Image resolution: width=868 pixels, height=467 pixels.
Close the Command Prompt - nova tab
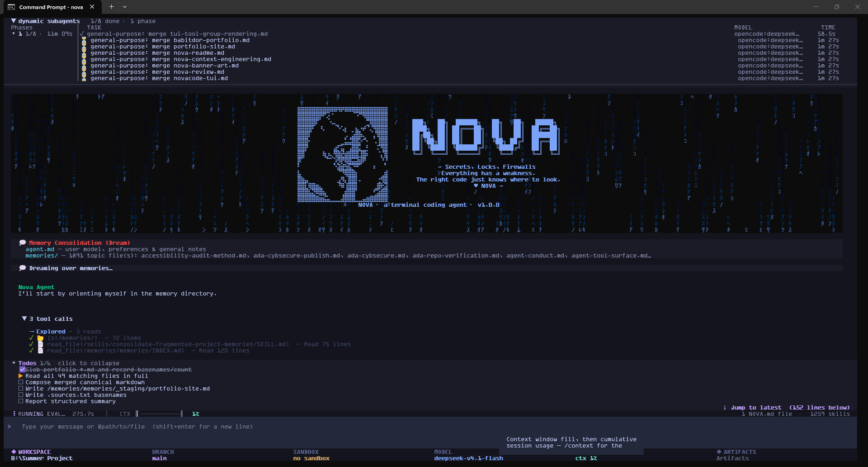92,7
